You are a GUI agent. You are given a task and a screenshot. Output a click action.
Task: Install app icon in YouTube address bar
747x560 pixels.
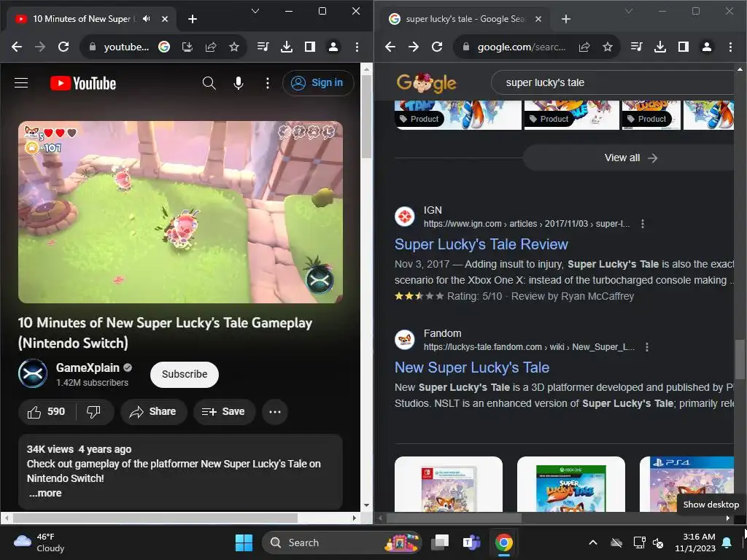[187, 47]
